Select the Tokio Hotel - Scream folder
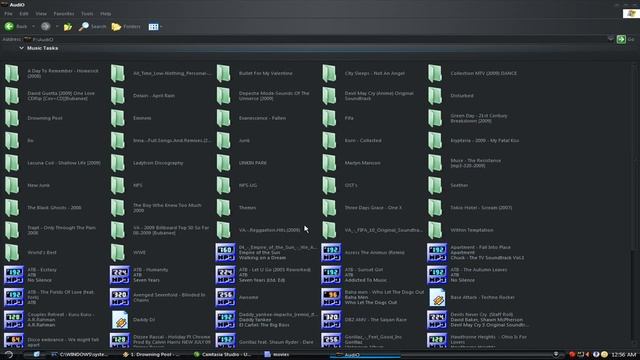This screenshot has height=360, width=640. (x=435, y=208)
